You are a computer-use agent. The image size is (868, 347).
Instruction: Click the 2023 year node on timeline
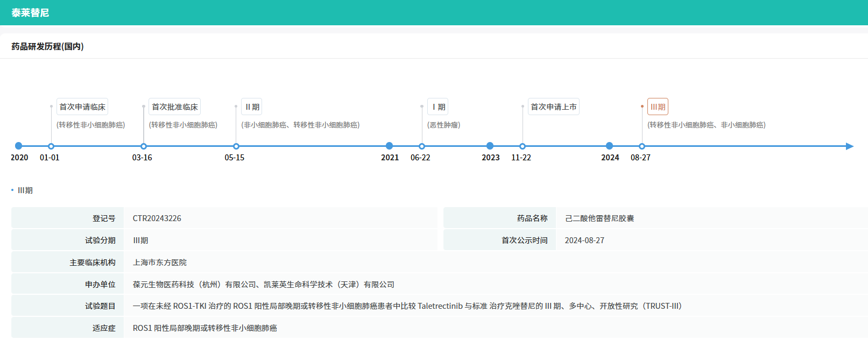490,146
